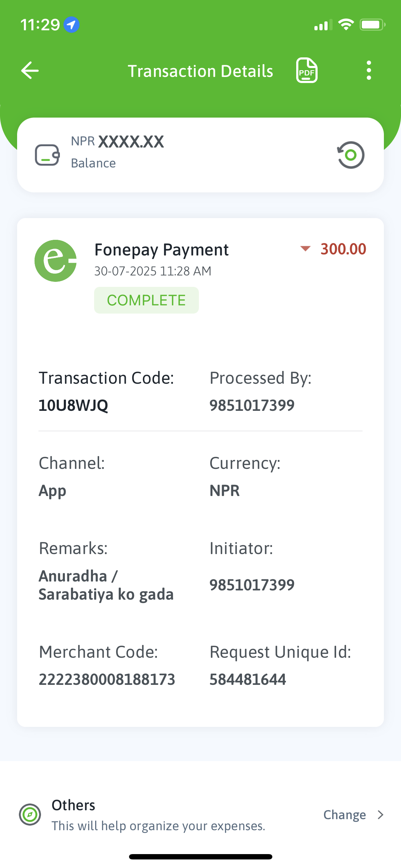Tap the eSewa logo on Fonepay Payment

[x=56, y=261]
